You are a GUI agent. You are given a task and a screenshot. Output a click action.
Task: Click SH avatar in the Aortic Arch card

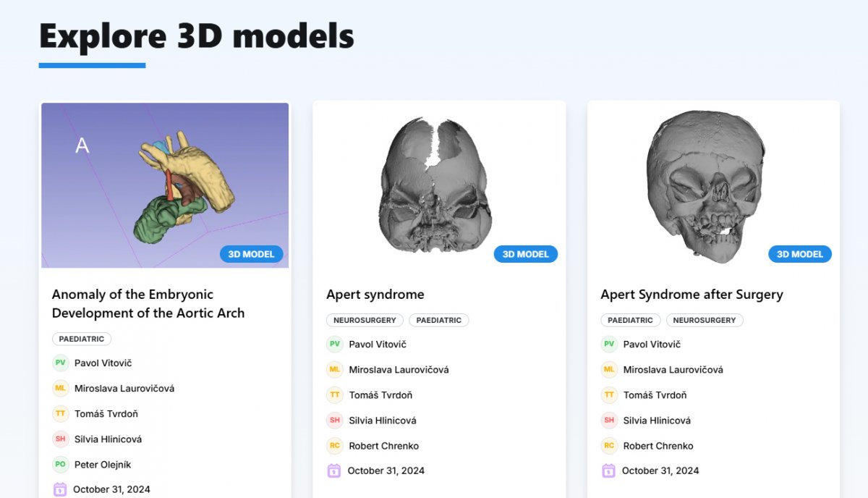60,439
